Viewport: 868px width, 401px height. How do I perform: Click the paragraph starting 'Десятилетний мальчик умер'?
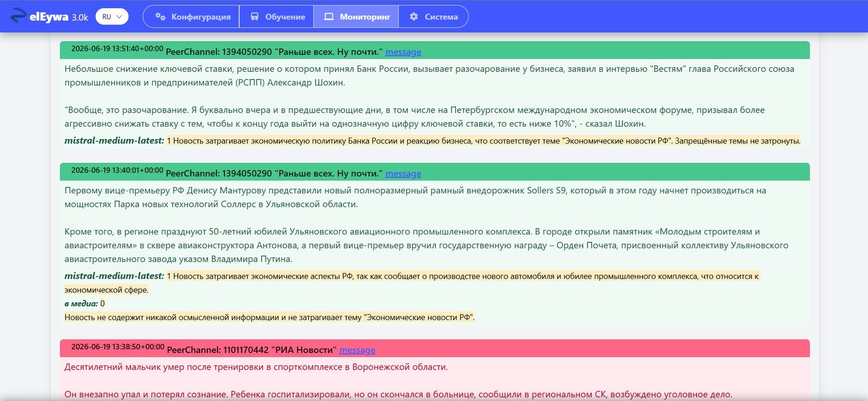256,367
